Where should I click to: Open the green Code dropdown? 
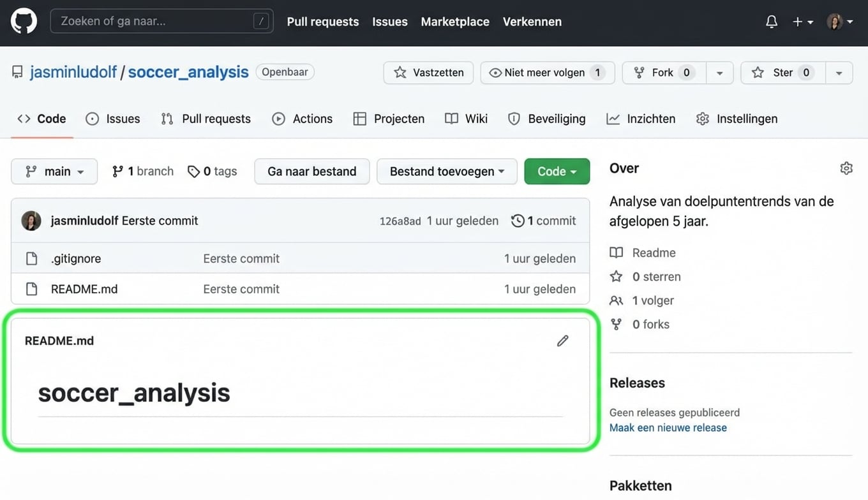[x=557, y=171]
